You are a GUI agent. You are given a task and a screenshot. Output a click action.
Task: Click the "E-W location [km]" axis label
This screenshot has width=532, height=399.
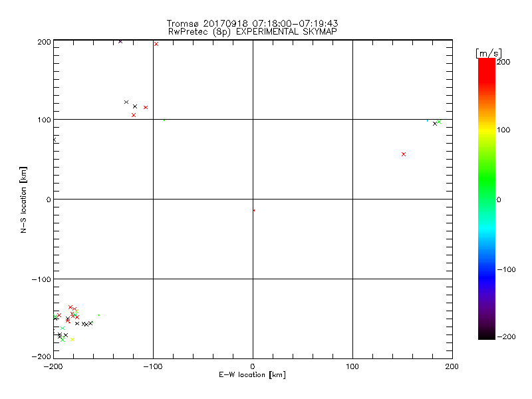pos(252,375)
